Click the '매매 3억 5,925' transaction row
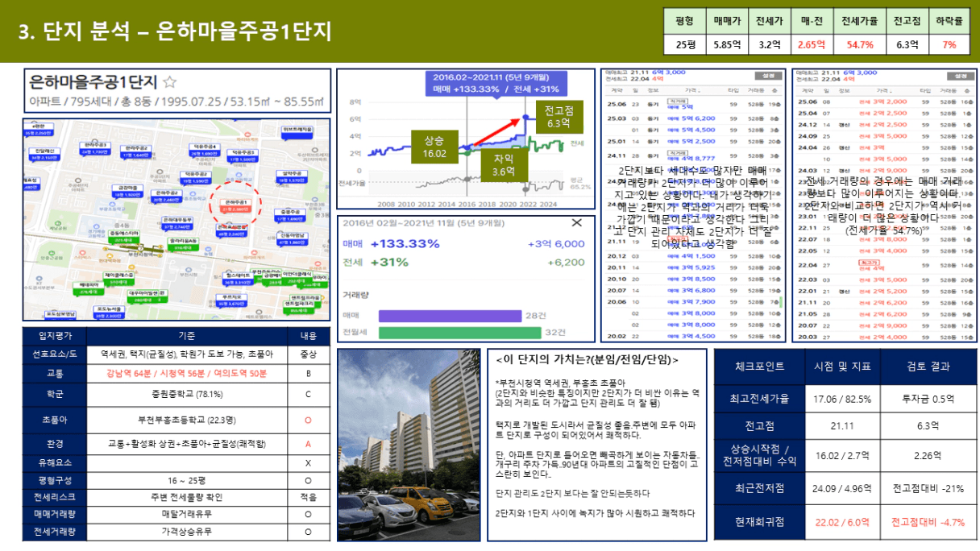 pyautogui.click(x=693, y=267)
